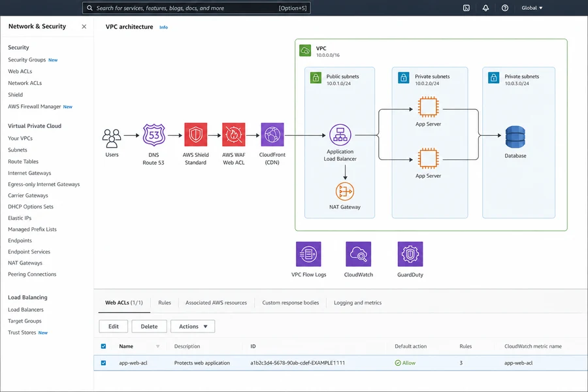
Task: Open AWS Firewall Manager in the sidebar
Action: coord(34,106)
